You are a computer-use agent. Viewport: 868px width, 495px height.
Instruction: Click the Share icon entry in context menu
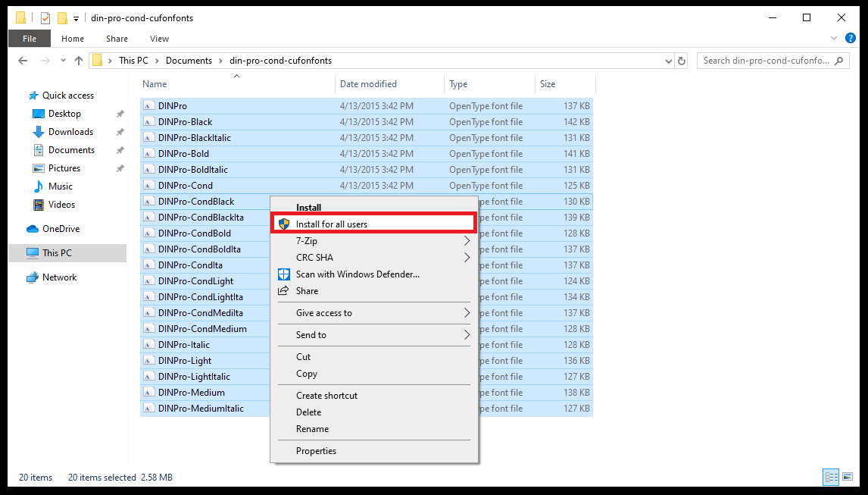click(307, 291)
